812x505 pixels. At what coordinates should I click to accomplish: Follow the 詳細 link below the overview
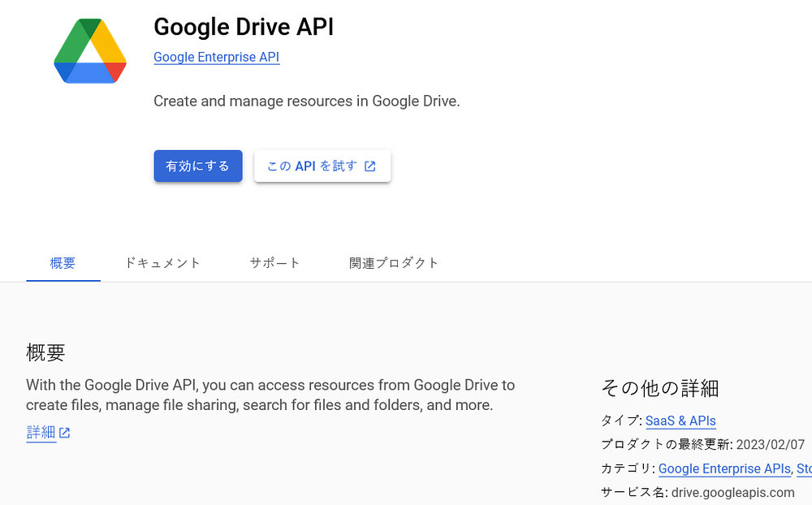point(41,433)
